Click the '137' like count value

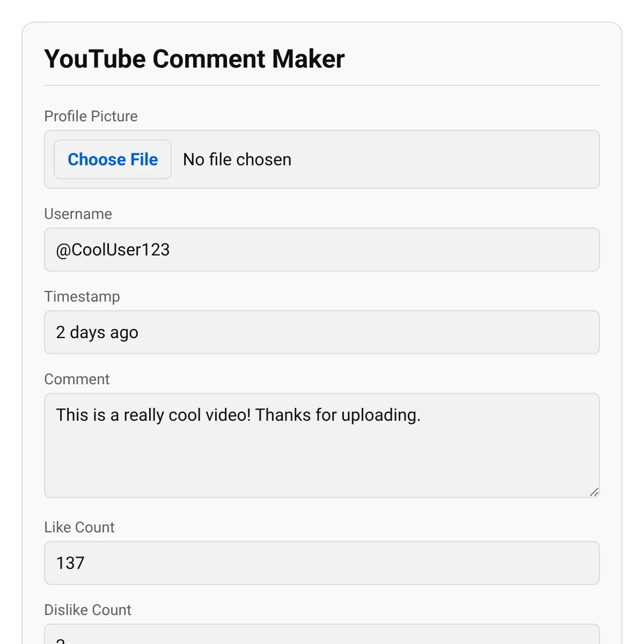click(x=70, y=563)
